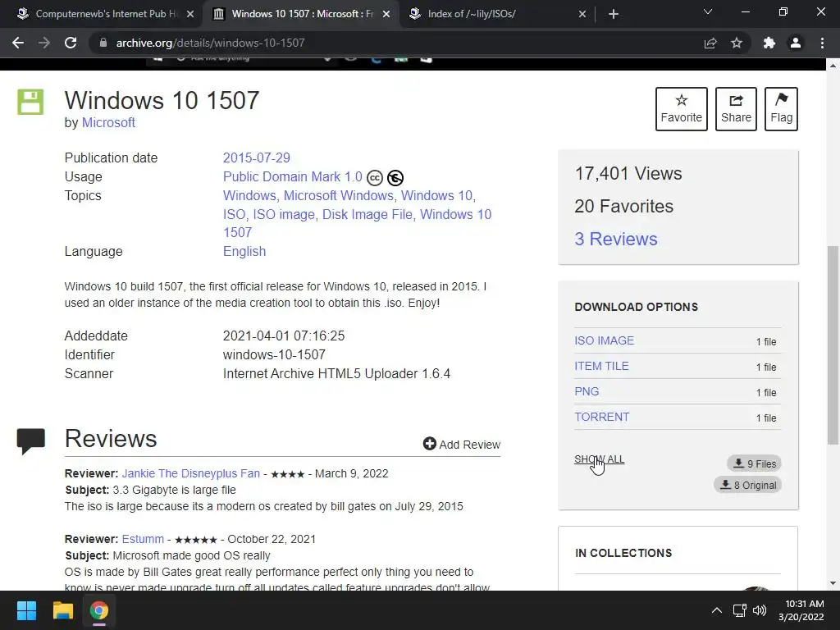Open the Chrome extensions puzzle icon
The height and width of the screenshot is (630, 840).
[x=769, y=43]
